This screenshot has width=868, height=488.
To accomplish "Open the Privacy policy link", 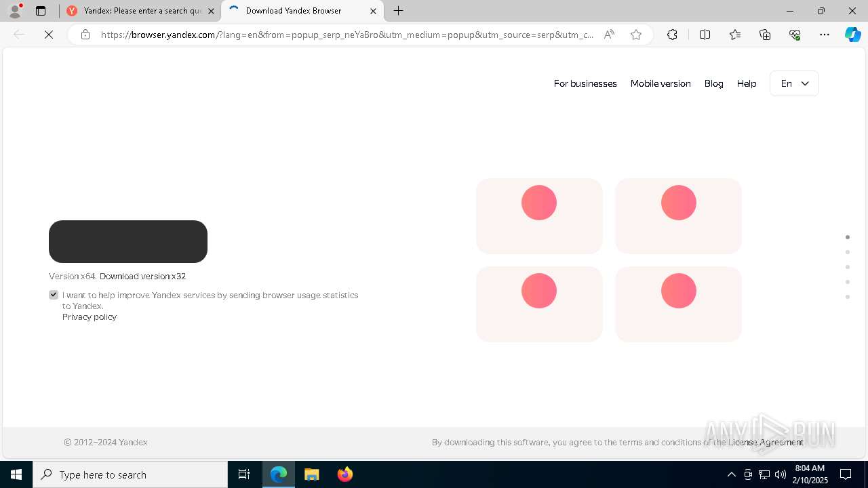I will (90, 317).
